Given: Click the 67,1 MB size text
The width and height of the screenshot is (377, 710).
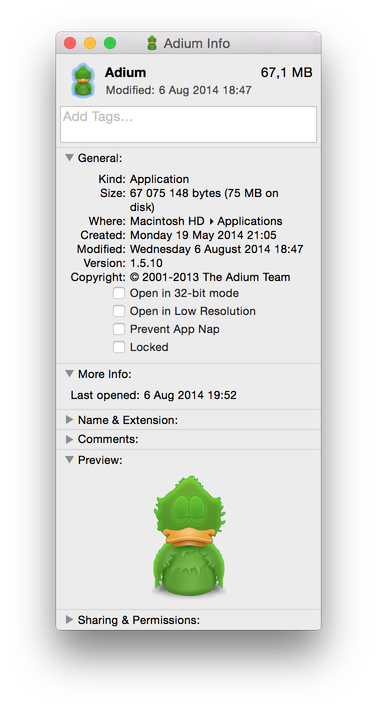Looking at the screenshot, I should (286, 72).
